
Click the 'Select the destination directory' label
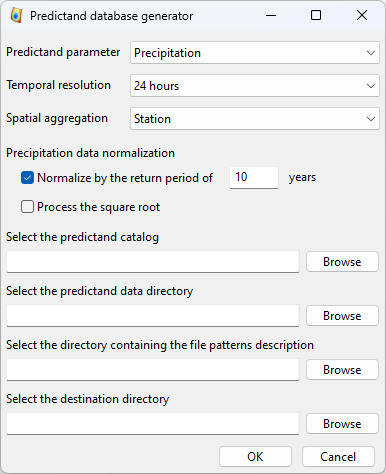(x=87, y=399)
